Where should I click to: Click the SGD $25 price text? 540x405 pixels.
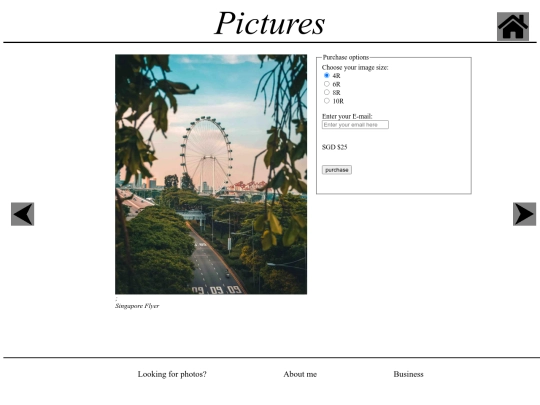(334, 147)
